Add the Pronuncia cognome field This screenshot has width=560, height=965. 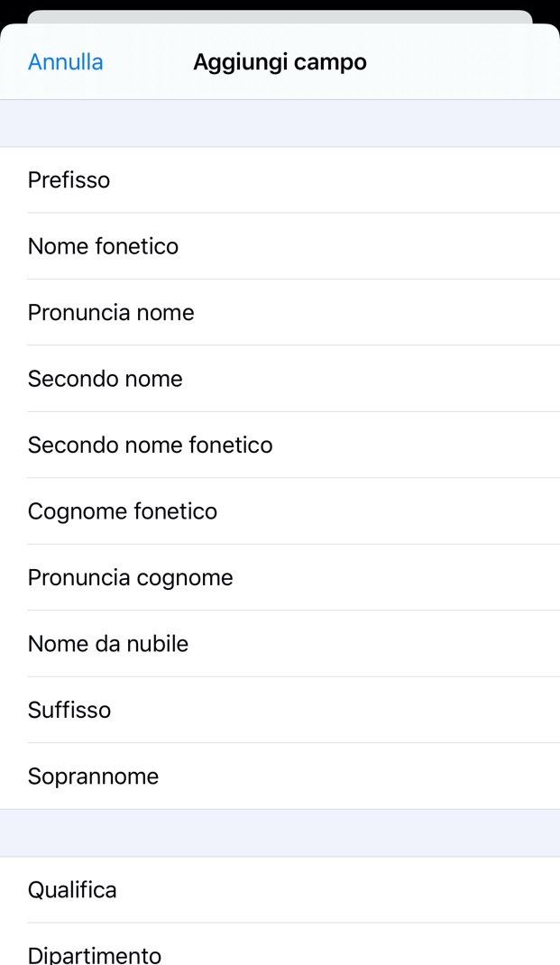click(131, 578)
